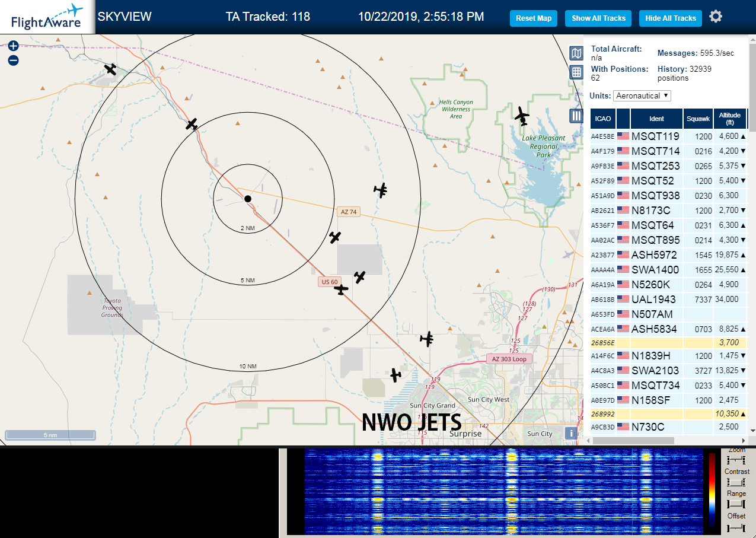756x538 pixels.
Task: Click the SKYVIEW title in the header
Action: [x=125, y=17]
